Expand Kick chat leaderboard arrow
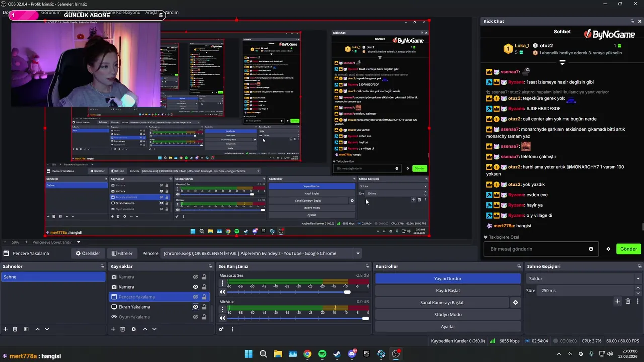 tap(562, 63)
